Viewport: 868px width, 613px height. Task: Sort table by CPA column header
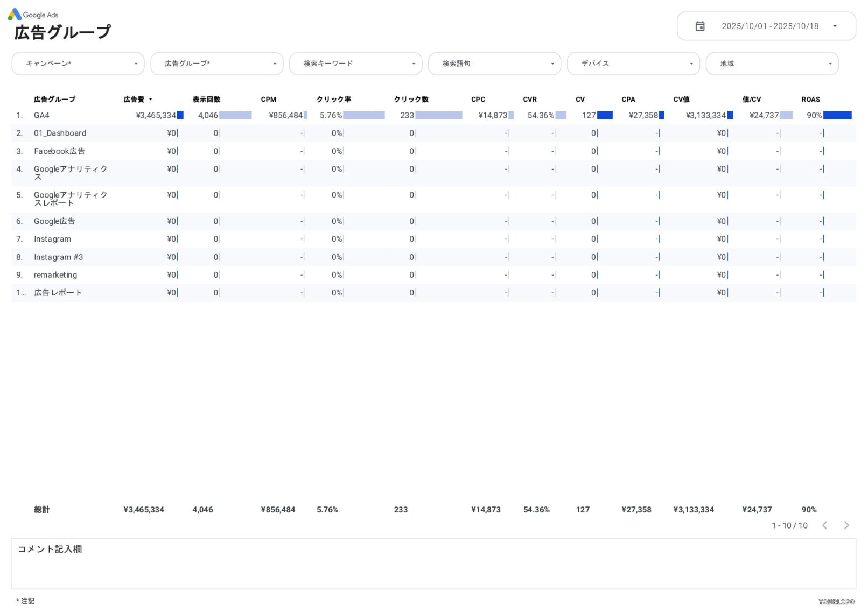[x=628, y=100]
